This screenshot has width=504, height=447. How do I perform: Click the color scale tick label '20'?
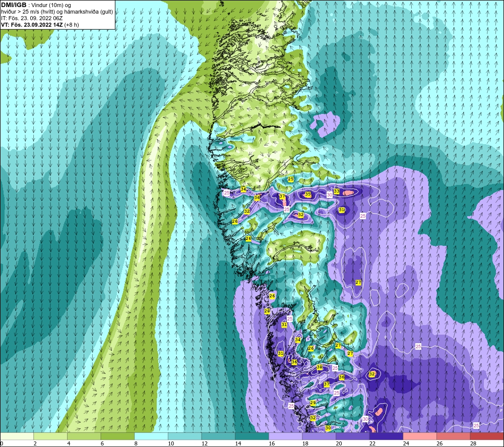coord(339,443)
